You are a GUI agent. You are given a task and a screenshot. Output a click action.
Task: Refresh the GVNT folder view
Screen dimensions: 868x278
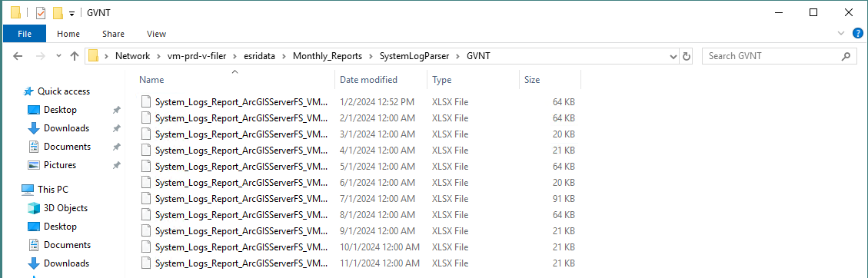point(687,56)
